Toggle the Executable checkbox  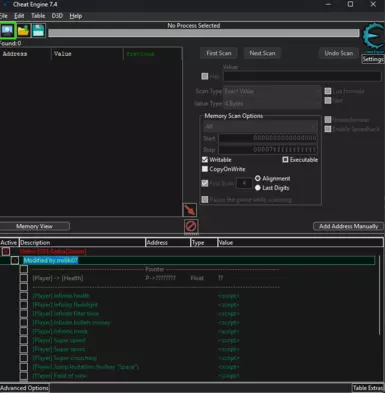pyautogui.click(x=285, y=160)
